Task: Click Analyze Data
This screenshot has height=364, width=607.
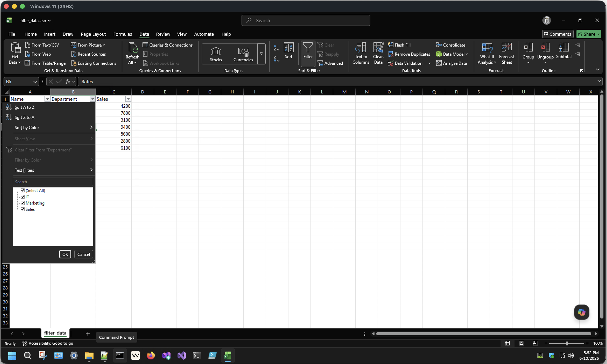Action: tap(452, 63)
